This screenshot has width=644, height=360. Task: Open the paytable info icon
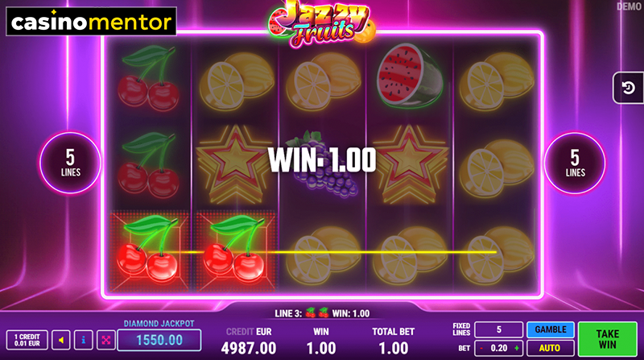(x=84, y=341)
